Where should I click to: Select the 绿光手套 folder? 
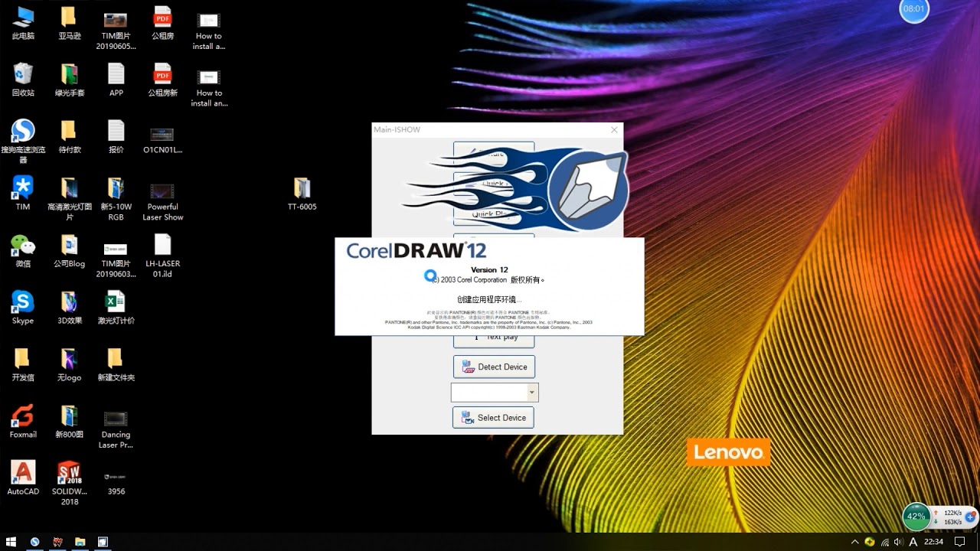click(70, 80)
